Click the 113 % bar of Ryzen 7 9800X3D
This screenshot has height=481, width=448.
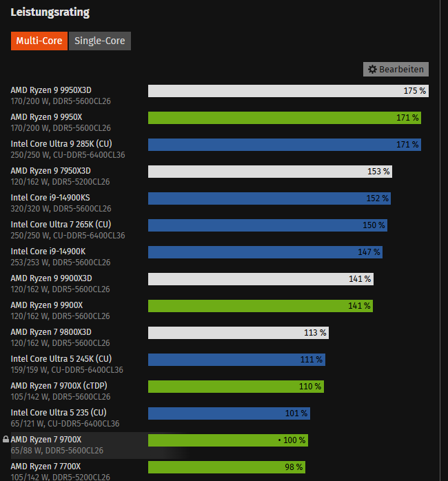[238, 333]
